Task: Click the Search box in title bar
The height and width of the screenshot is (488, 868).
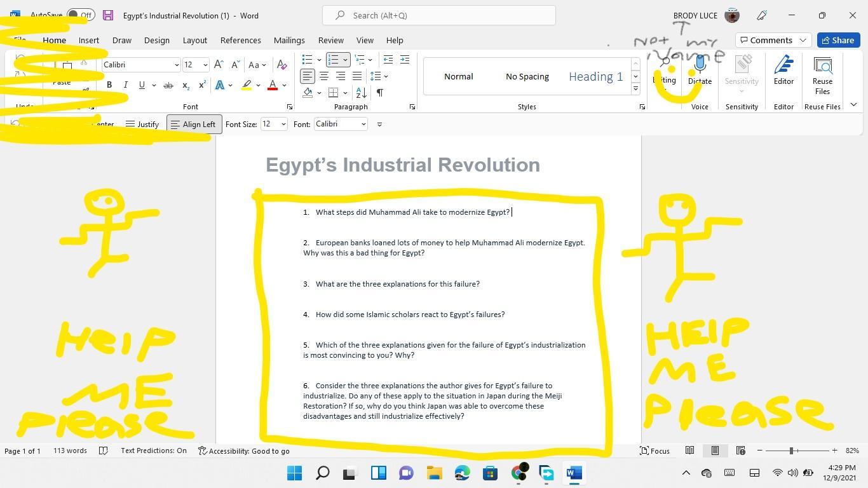Action: click(438, 15)
